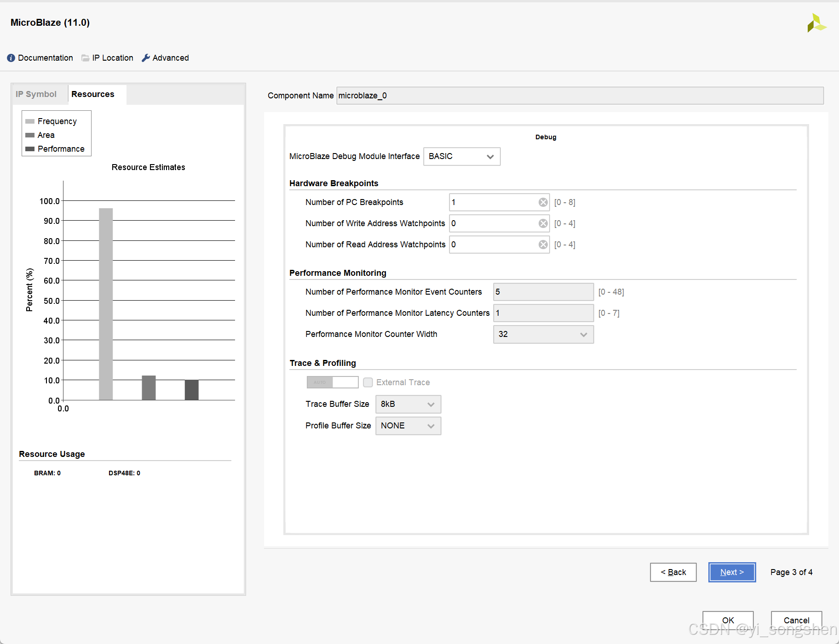Switch to the IP Symbol tab
The width and height of the screenshot is (839, 644).
pos(36,94)
